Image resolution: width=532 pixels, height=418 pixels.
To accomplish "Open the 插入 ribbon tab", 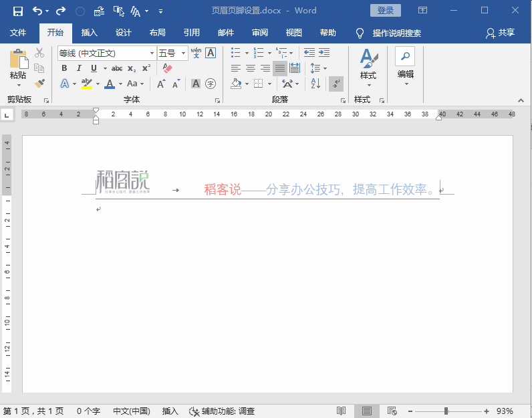I will (89, 33).
